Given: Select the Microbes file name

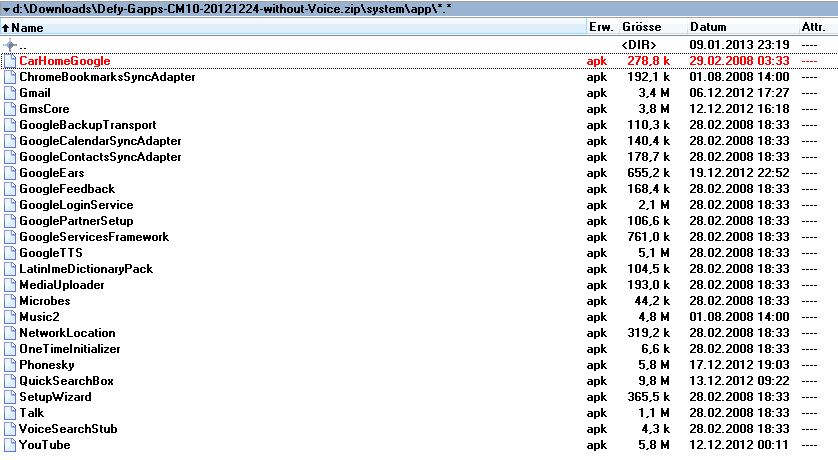Looking at the screenshot, I should tap(45, 301).
